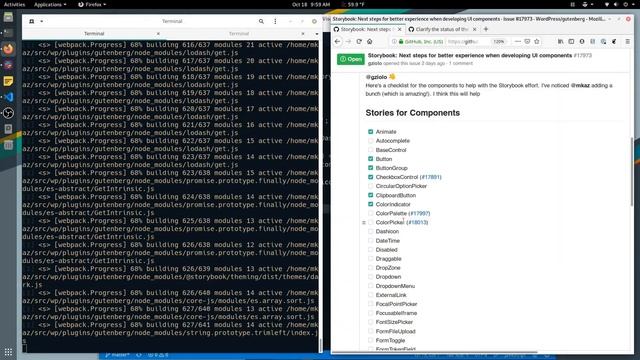
Task: Open the Firefox icon in the dock
Action: (8, 49)
